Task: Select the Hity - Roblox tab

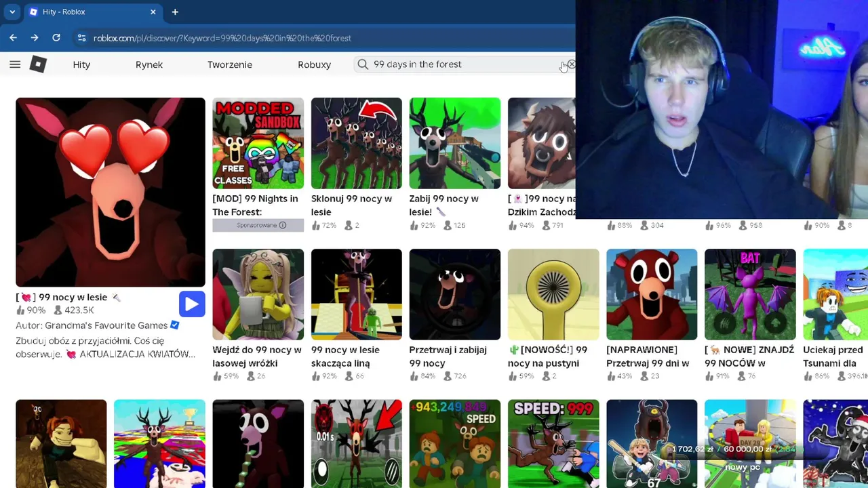Action: pyautogui.click(x=92, y=12)
